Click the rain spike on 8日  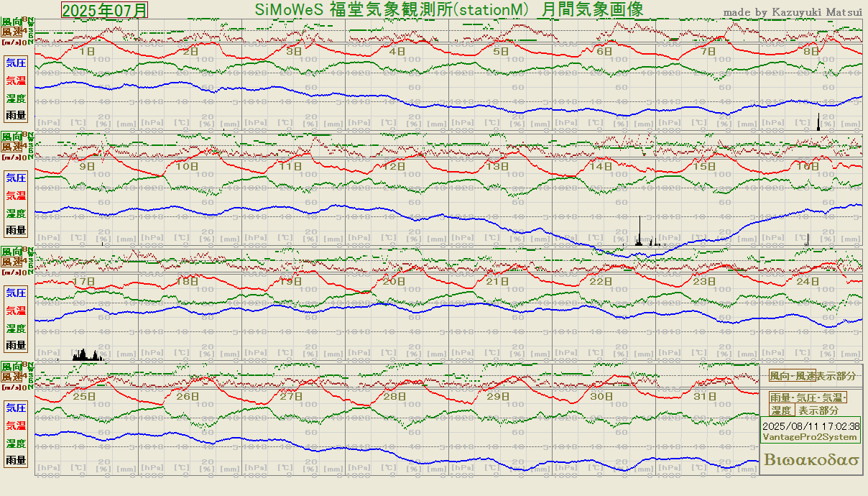point(819,122)
